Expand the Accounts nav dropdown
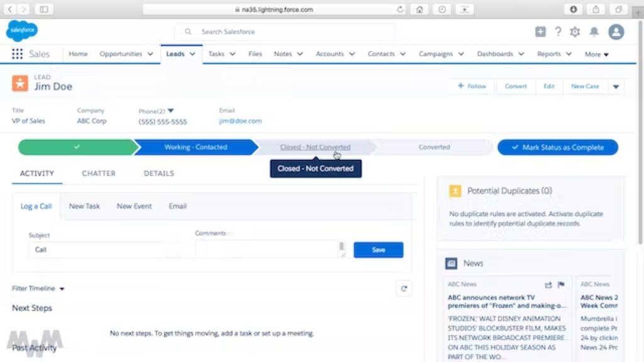Viewport: 644px width, 362px height. (352, 54)
